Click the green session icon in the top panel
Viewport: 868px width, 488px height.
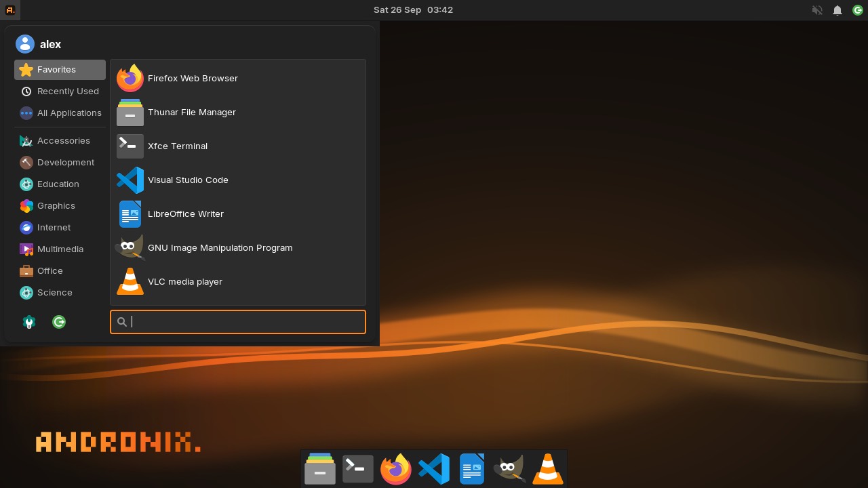(x=858, y=10)
